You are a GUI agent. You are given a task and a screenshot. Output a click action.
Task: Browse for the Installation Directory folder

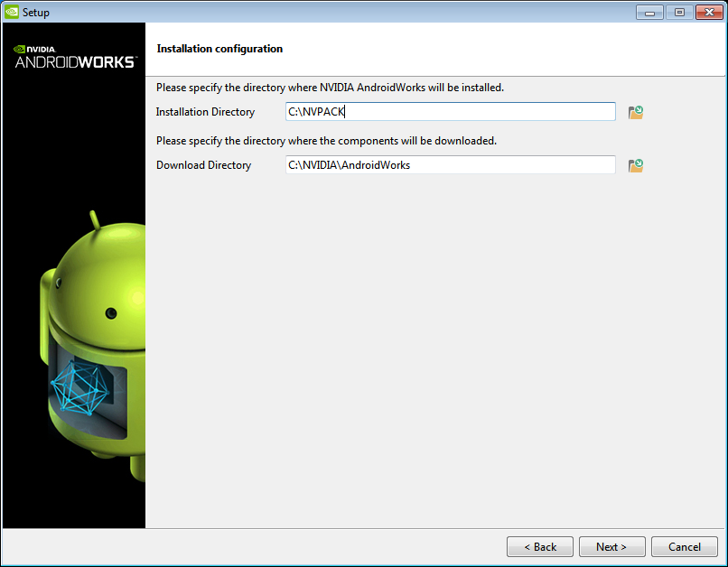coord(636,112)
